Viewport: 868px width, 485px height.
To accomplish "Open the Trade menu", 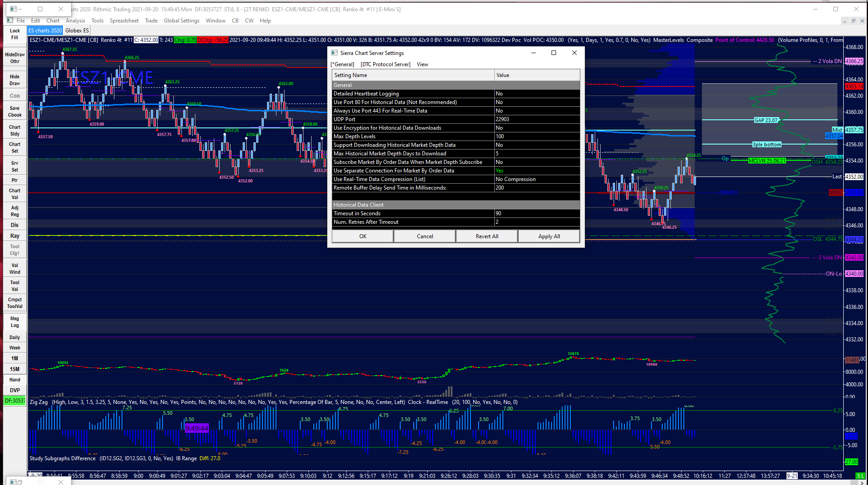I will pos(151,21).
